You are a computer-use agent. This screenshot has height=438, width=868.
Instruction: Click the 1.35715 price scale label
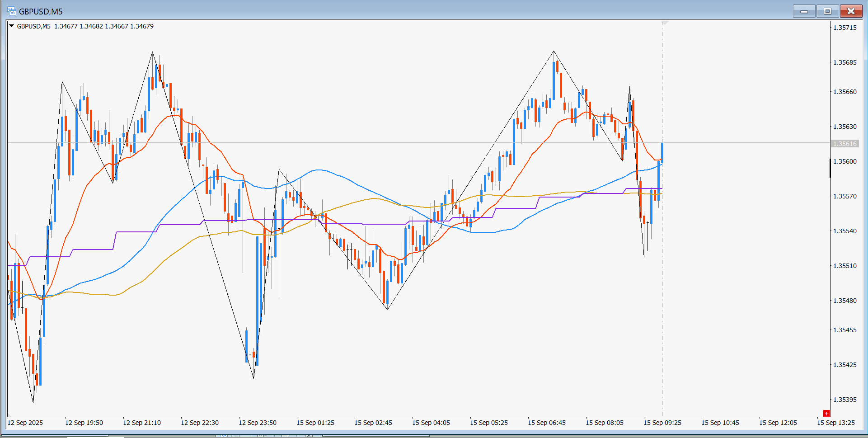click(x=845, y=28)
